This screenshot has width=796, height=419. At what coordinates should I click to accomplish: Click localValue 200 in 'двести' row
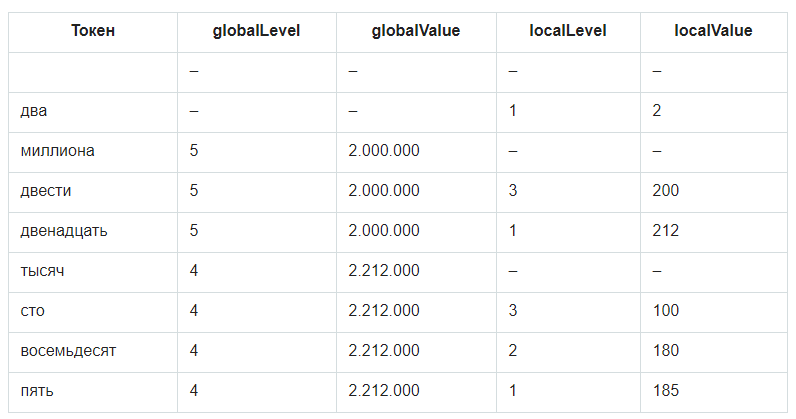[665, 191]
